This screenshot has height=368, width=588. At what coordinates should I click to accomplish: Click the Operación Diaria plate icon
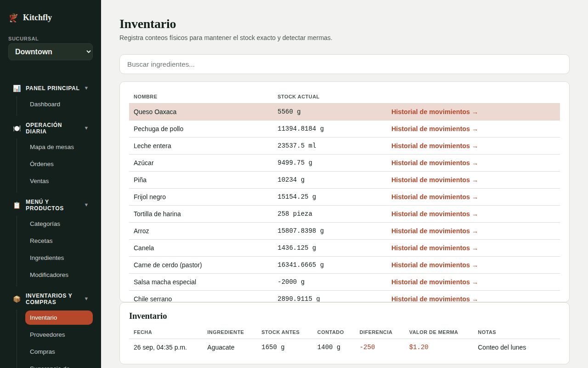click(x=17, y=128)
